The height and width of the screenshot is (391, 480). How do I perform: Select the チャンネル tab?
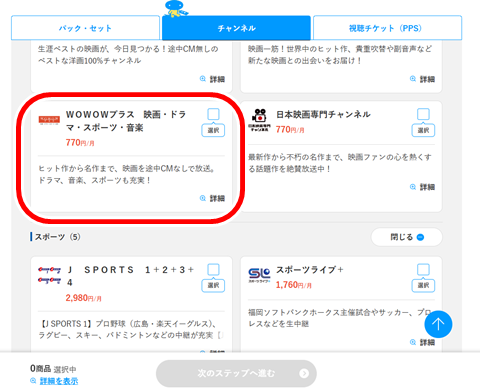[x=236, y=28]
